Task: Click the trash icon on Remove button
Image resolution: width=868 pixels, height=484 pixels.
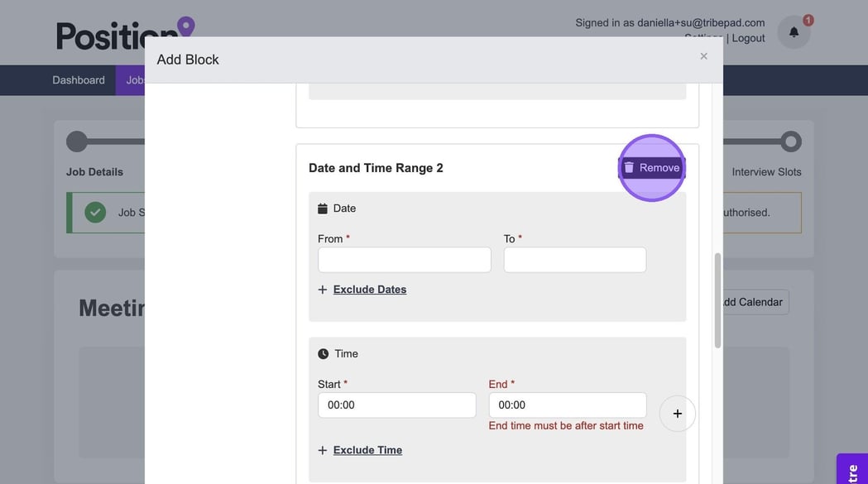Action: click(x=629, y=168)
